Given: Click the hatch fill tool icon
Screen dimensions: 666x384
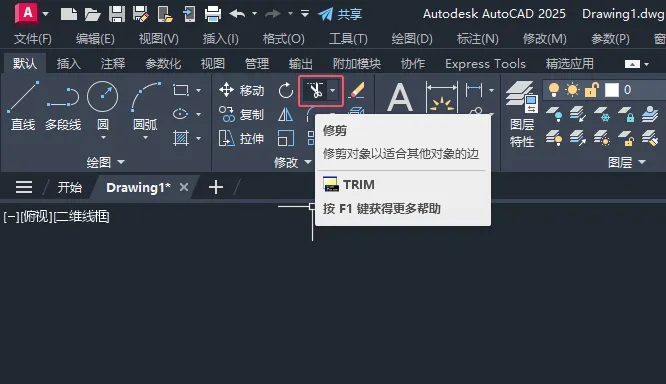Looking at the screenshot, I should tap(181, 138).
